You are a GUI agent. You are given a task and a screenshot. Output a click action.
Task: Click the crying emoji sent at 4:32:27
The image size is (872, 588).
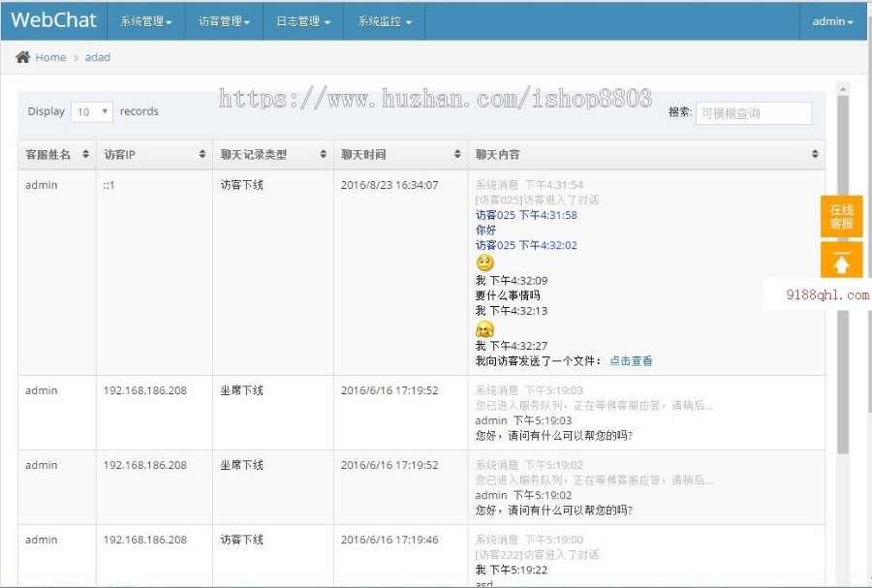click(483, 329)
